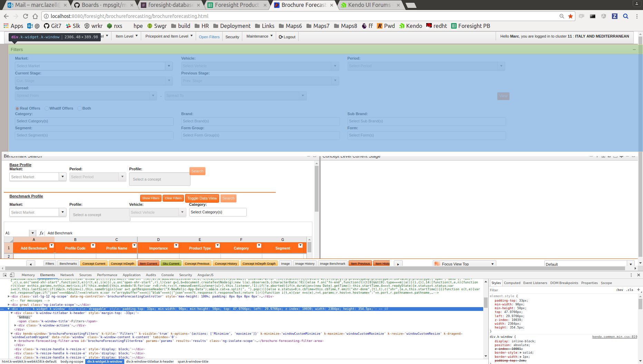Open the Pricepoint and Item Level menu

(169, 36)
